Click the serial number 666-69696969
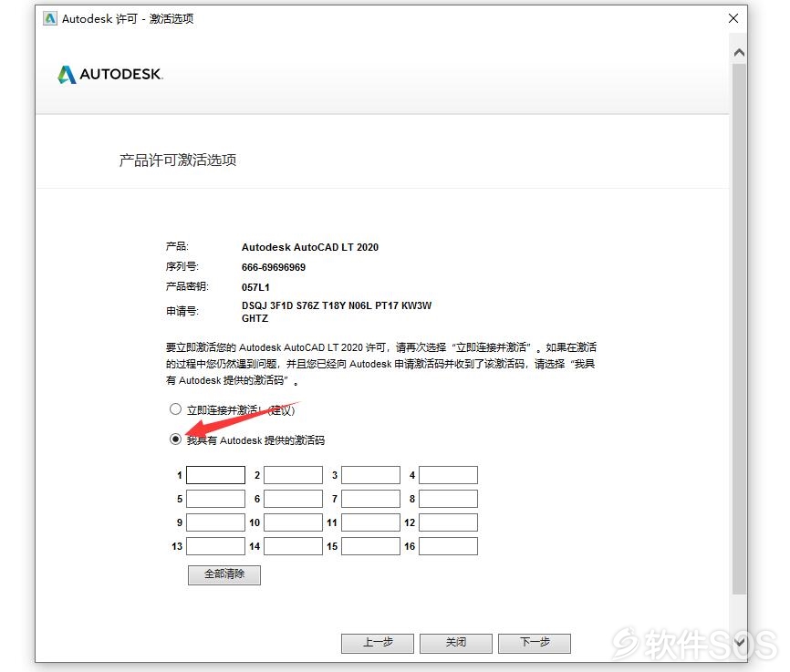The image size is (790, 672). pos(274,267)
